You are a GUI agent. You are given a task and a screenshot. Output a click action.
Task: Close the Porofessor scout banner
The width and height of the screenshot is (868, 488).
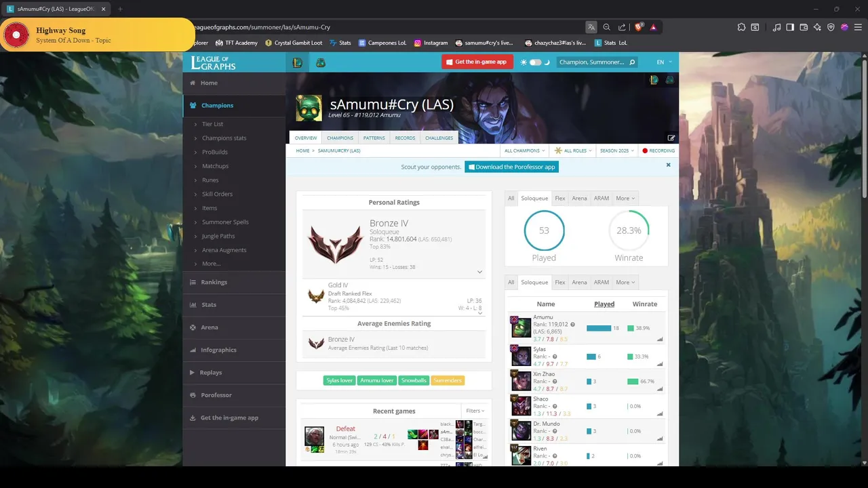point(668,165)
